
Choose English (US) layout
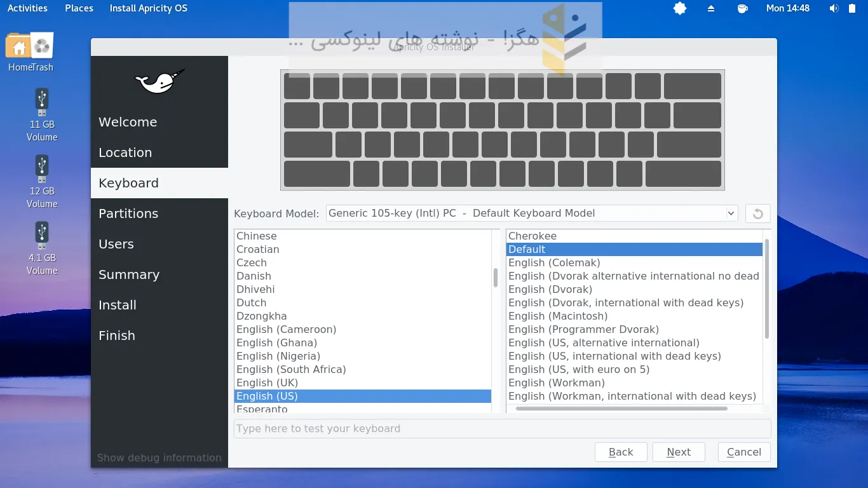pos(362,396)
